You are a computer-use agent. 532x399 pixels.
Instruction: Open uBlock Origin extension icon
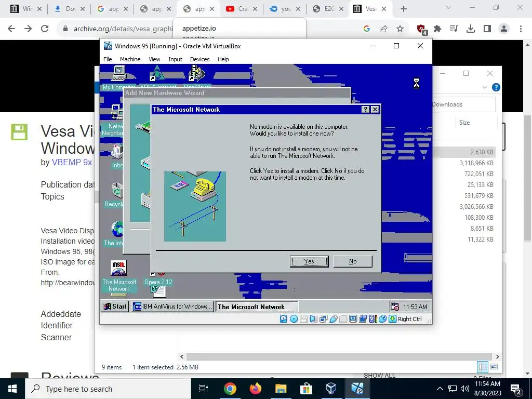point(422,29)
